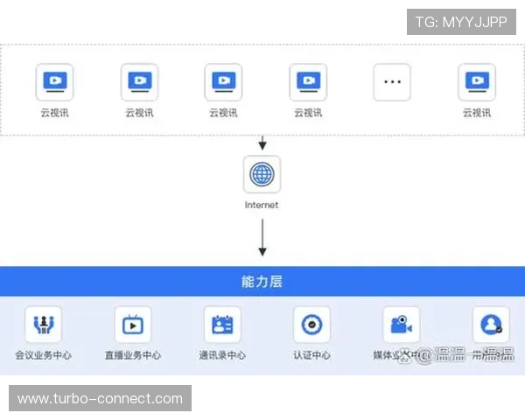Open the user profile checkmark icon
Screen dimensions: 525x420
coord(491,325)
